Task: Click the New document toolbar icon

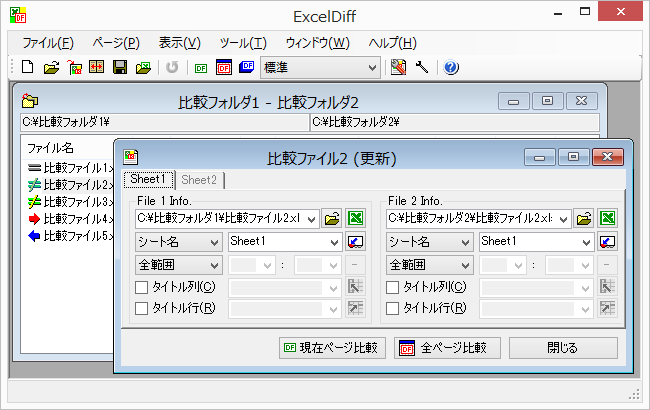Action: [x=27, y=67]
